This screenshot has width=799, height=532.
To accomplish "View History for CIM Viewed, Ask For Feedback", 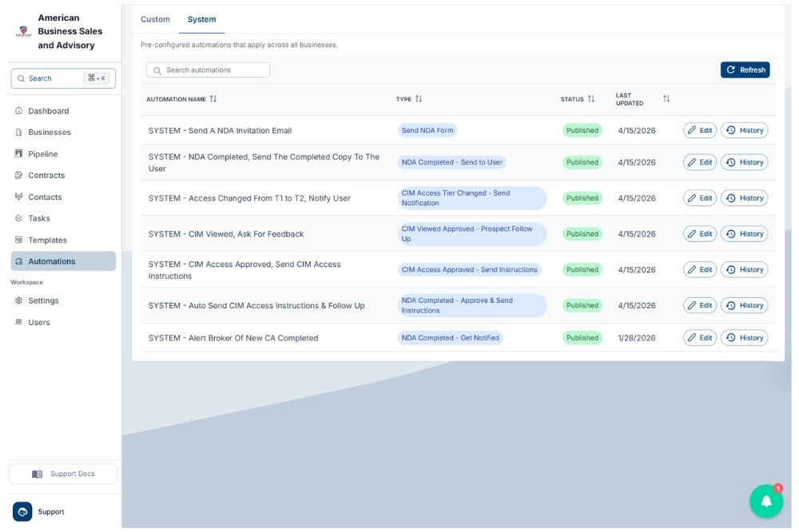I will (x=744, y=234).
